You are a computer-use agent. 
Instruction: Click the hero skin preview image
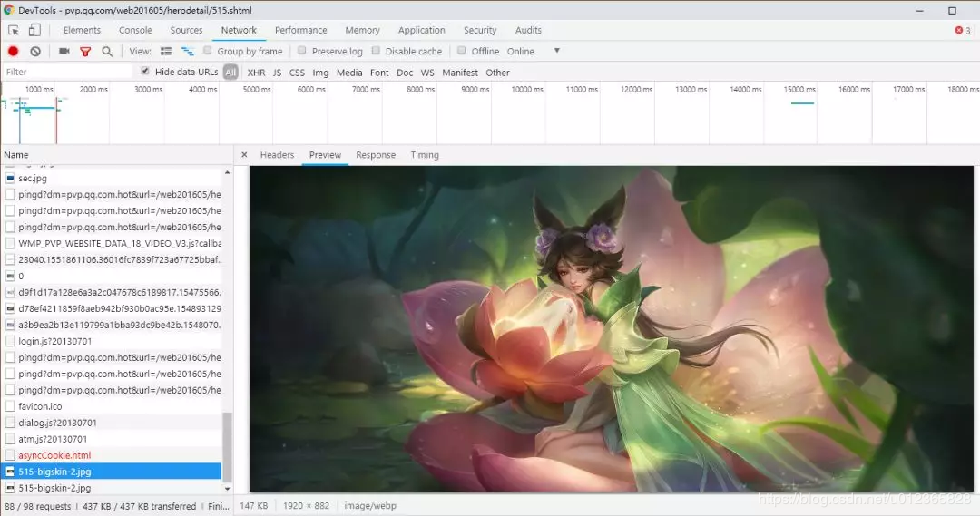(x=612, y=329)
